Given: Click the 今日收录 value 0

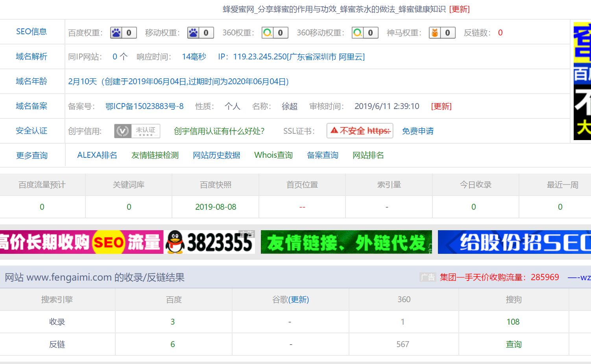Looking at the screenshot, I should pyautogui.click(x=474, y=207).
